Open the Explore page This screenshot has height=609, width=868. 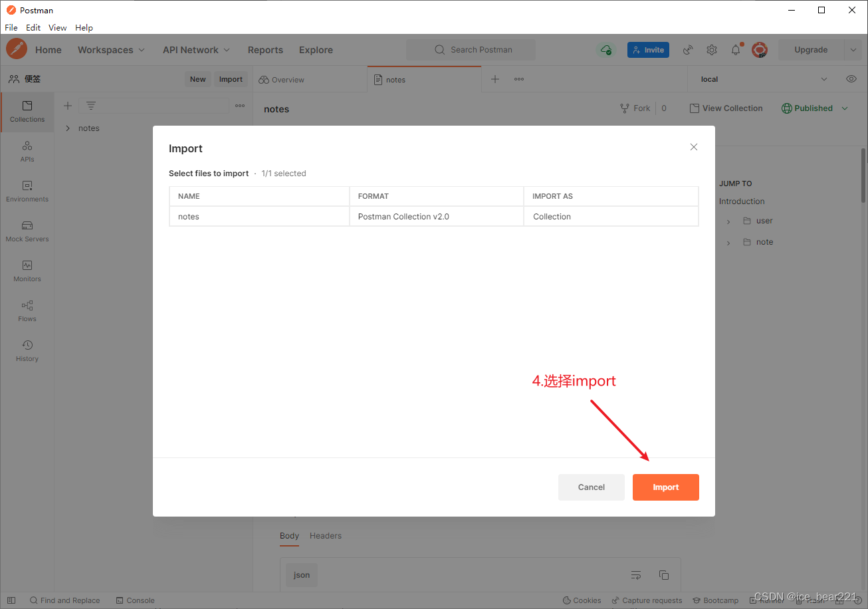coord(316,50)
